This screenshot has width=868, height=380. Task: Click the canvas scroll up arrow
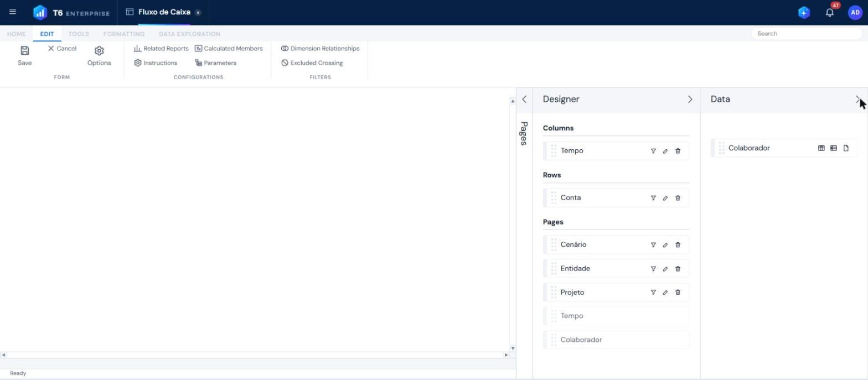(x=513, y=101)
